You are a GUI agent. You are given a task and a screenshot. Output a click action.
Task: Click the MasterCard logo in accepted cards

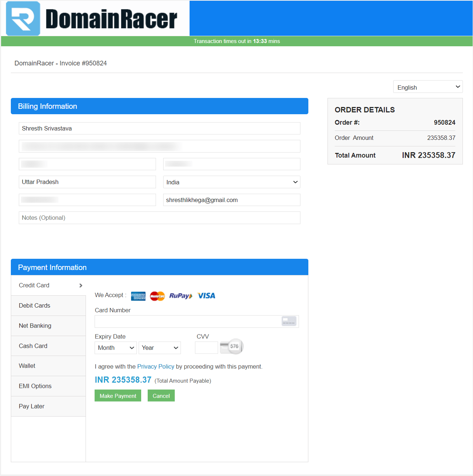tap(157, 296)
